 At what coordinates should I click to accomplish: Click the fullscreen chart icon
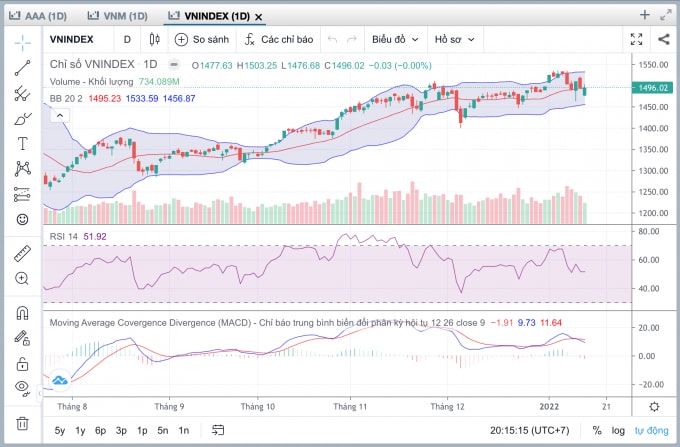click(636, 39)
